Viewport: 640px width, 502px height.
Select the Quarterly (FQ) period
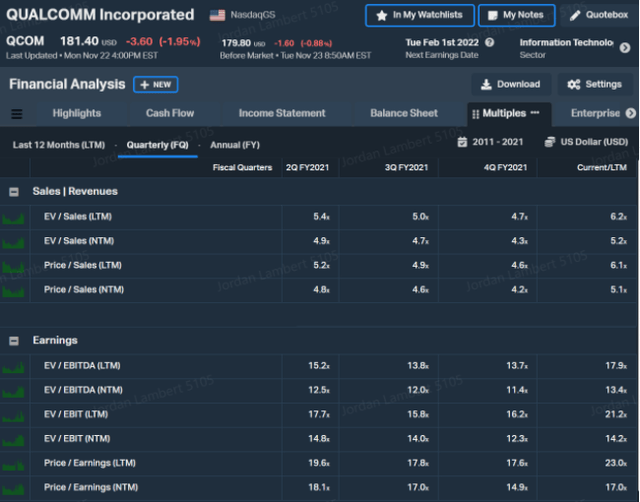click(158, 145)
